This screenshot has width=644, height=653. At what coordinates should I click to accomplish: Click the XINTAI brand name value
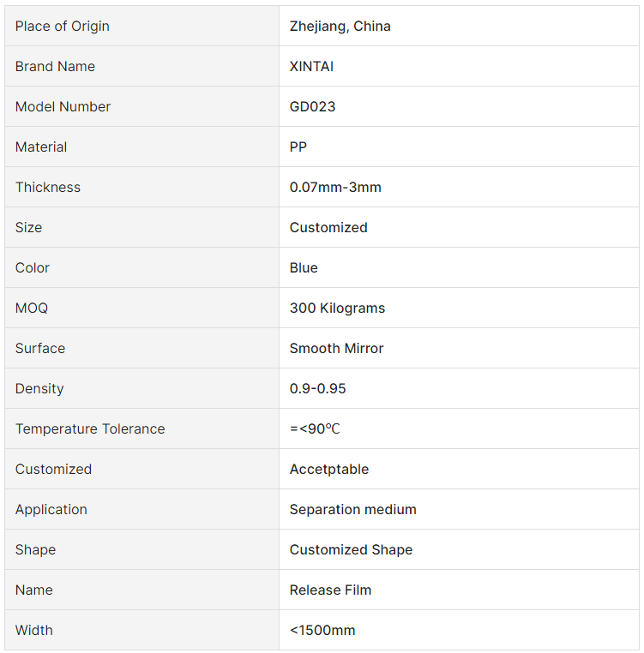pyautogui.click(x=312, y=66)
